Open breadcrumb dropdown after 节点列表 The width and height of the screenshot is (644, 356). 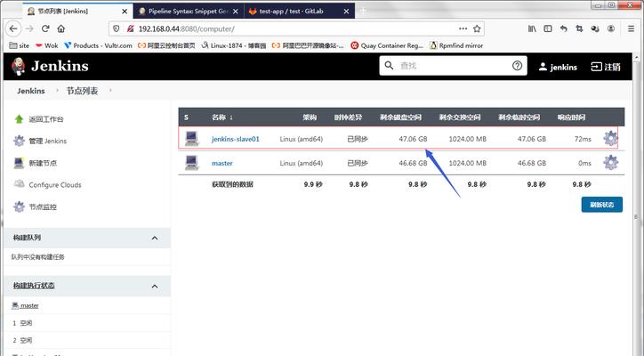point(110,90)
